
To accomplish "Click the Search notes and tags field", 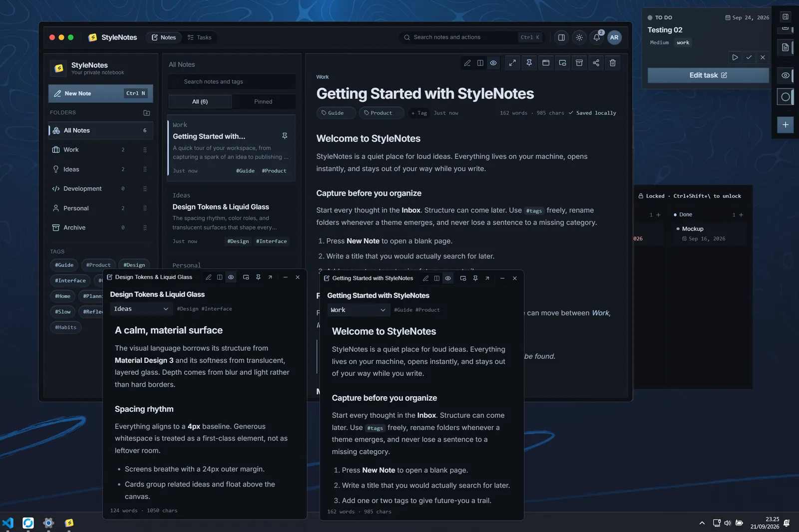I will [x=231, y=82].
